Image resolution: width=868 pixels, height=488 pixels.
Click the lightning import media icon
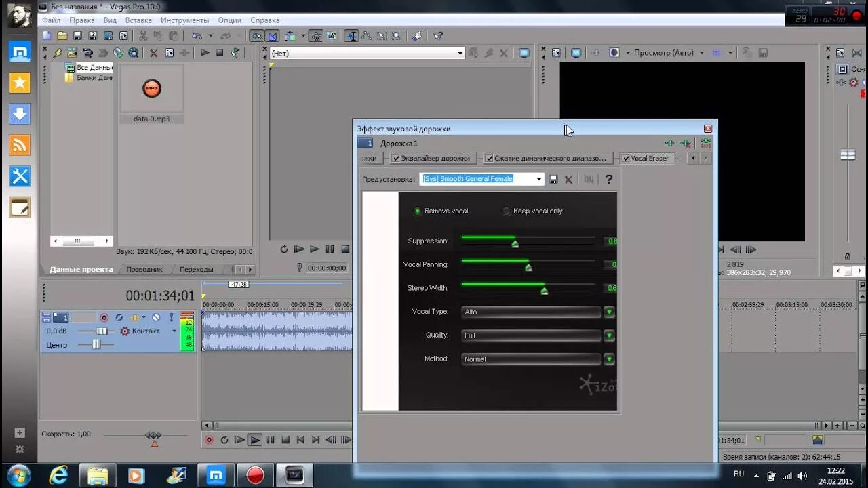click(x=58, y=53)
